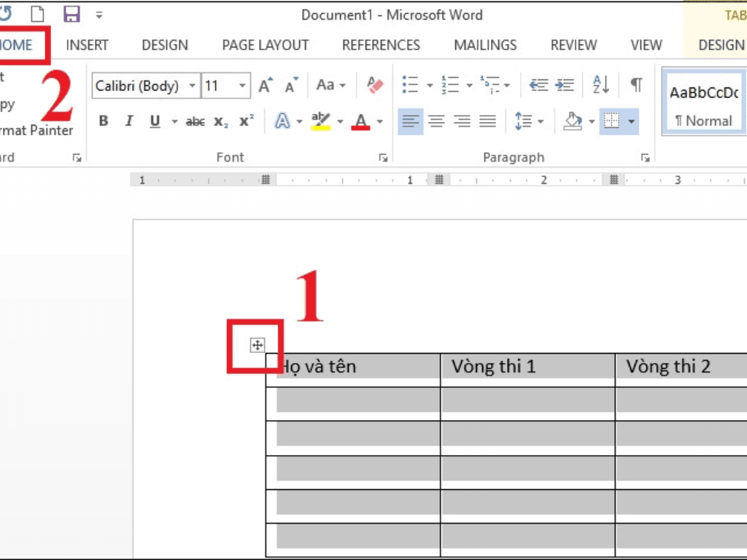Image resolution: width=747 pixels, height=560 pixels.
Task: Toggle Bold formatting
Action: click(x=104, y=121)
